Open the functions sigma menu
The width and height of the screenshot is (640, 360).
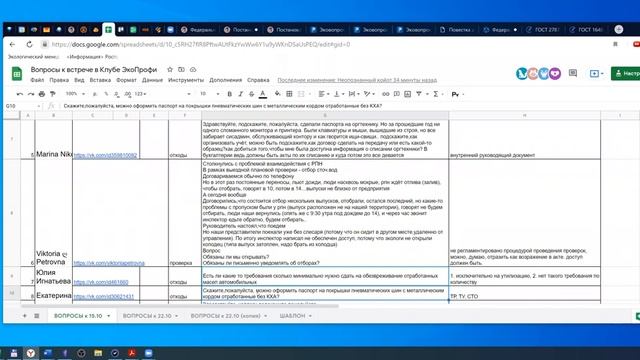pos(436,94)
